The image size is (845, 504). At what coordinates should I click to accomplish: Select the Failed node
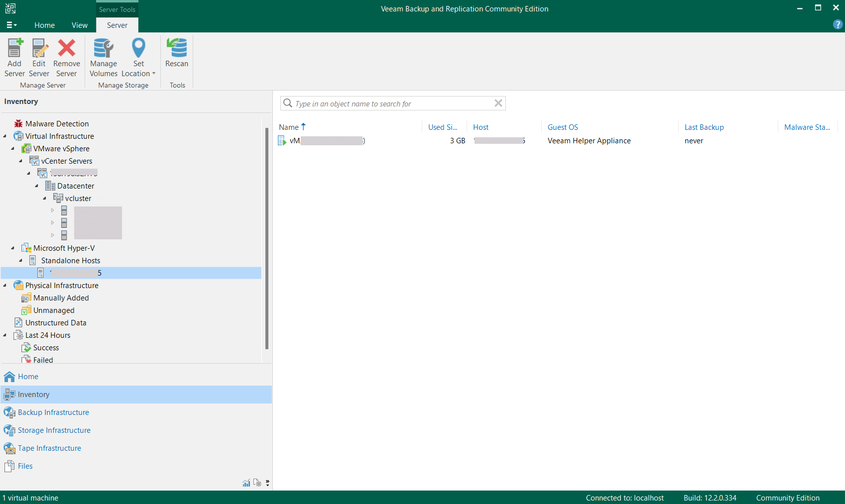pyautogui.click(x=43, y=360)
